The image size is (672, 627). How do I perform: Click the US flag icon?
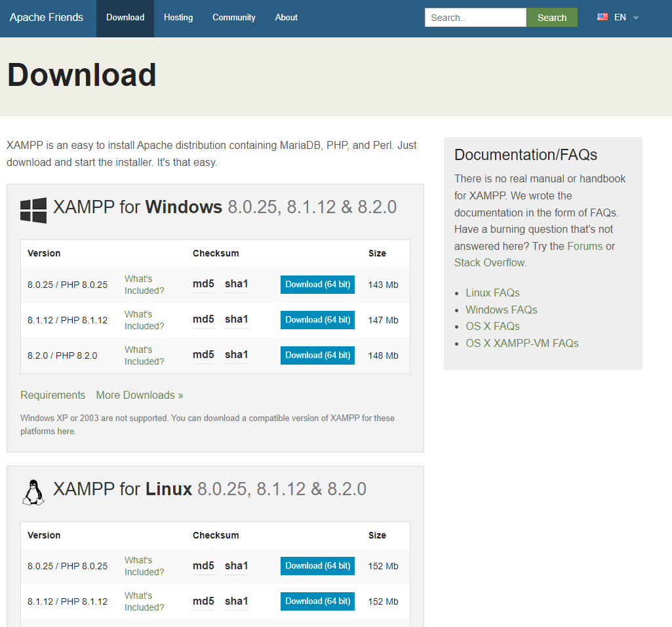pyautogui.click(x=602, y=17)
